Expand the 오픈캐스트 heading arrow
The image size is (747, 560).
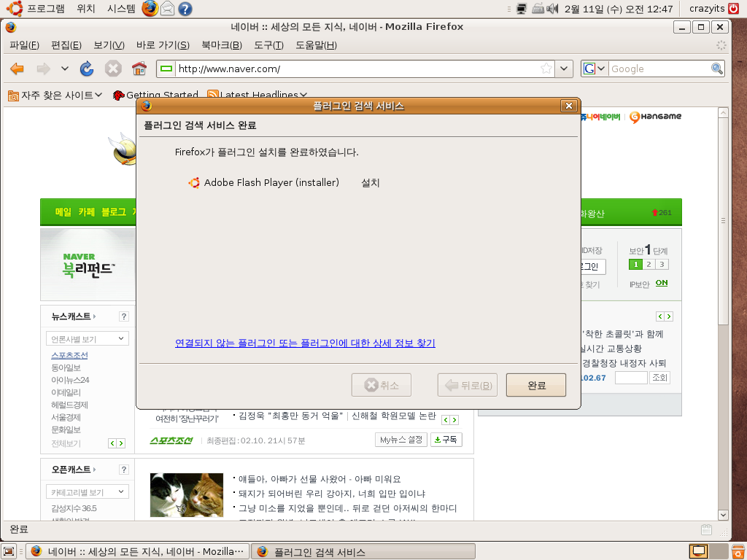pos(94,470)
